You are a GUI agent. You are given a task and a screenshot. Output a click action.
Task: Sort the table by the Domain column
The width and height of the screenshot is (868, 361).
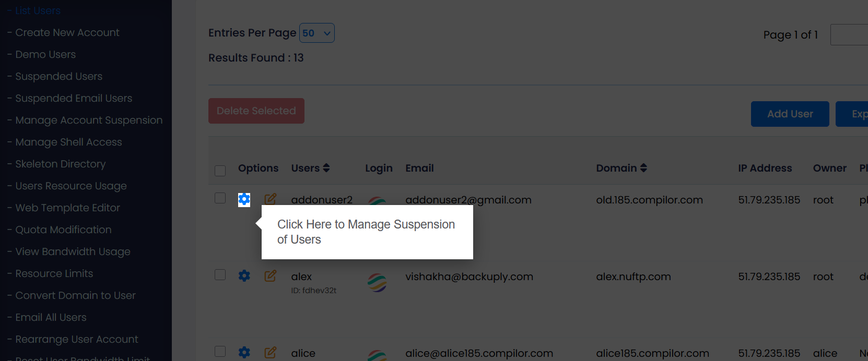[x=621, y=168]
